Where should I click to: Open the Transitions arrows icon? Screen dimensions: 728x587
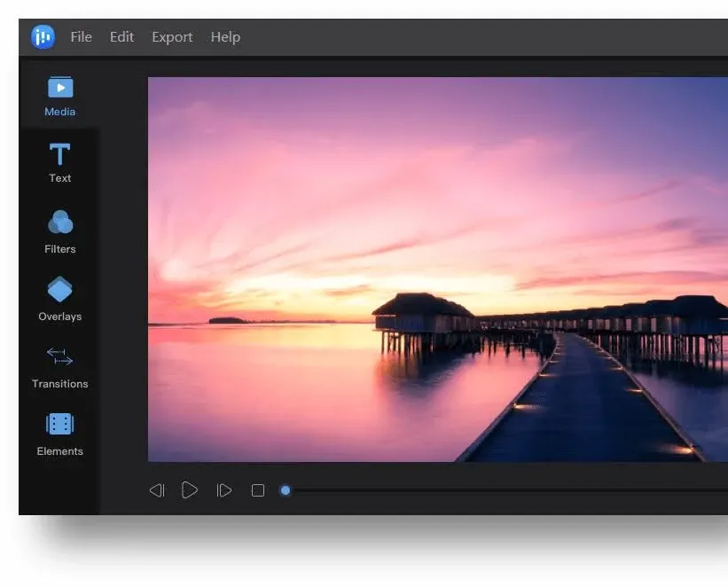(60, 356)
